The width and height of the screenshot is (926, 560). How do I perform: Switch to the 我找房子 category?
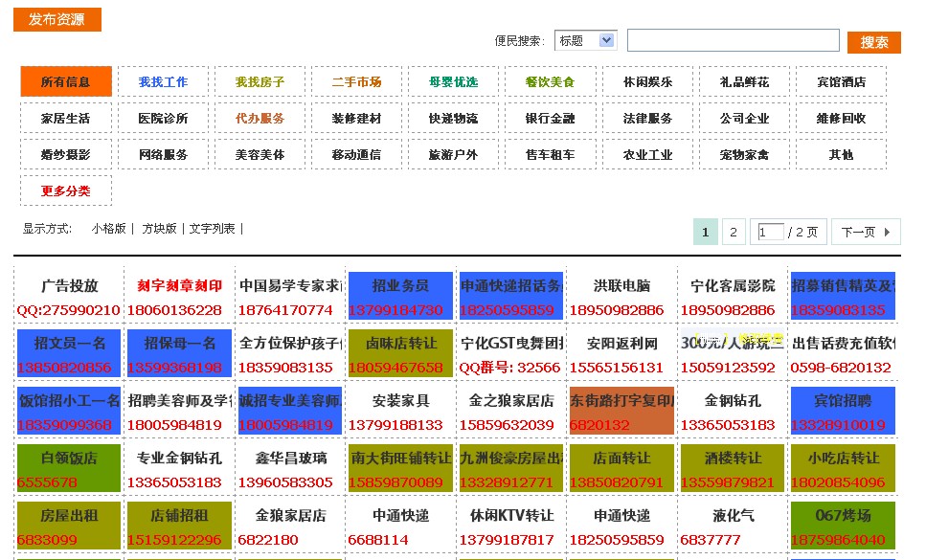260,82
